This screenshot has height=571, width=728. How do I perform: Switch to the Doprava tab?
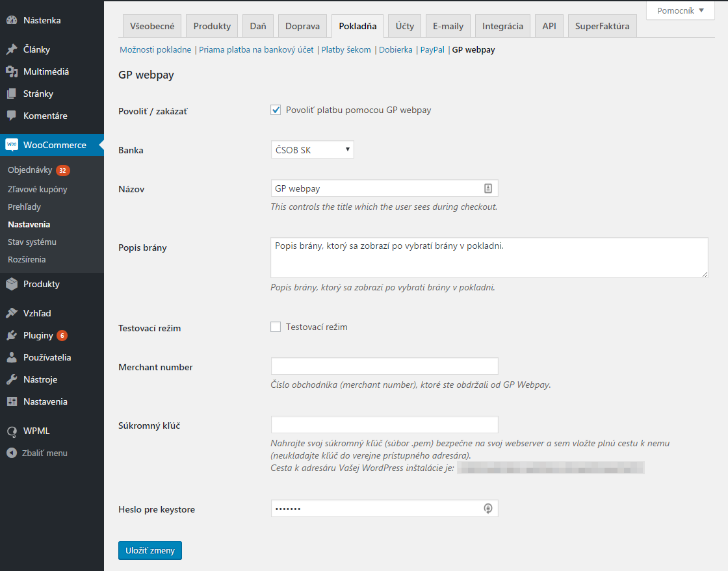[302, 26]
